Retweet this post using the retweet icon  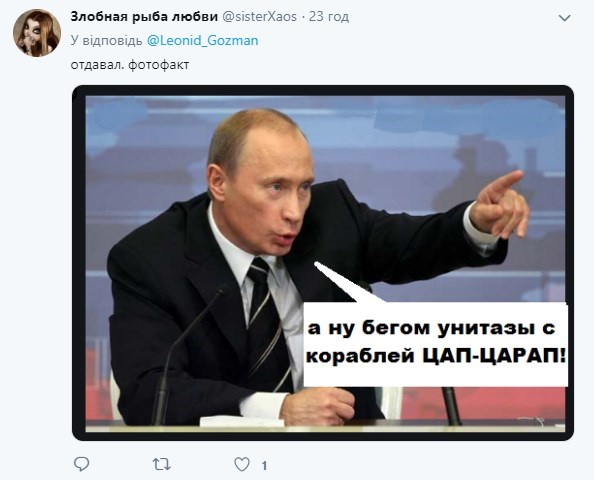click(x=161, y=464)
